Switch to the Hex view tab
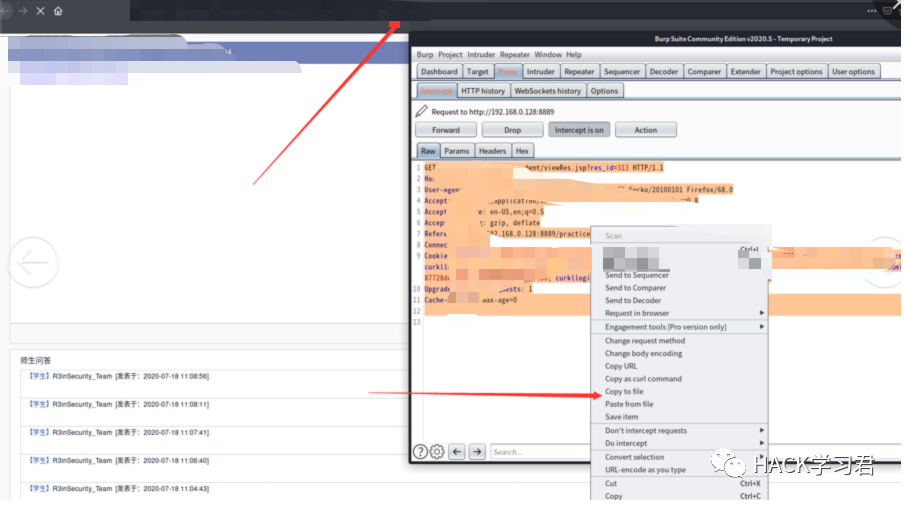The width and height of the screenshot is (905, 505). 522,151
